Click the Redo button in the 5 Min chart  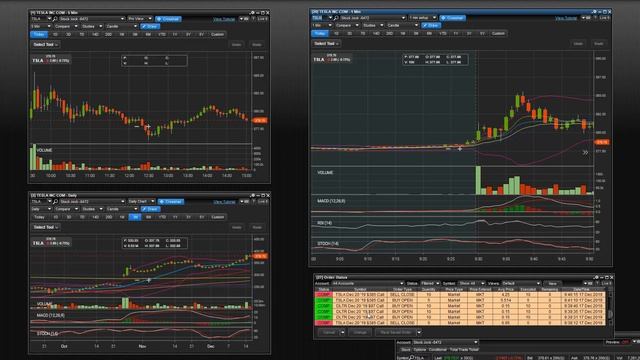[256, 44]
